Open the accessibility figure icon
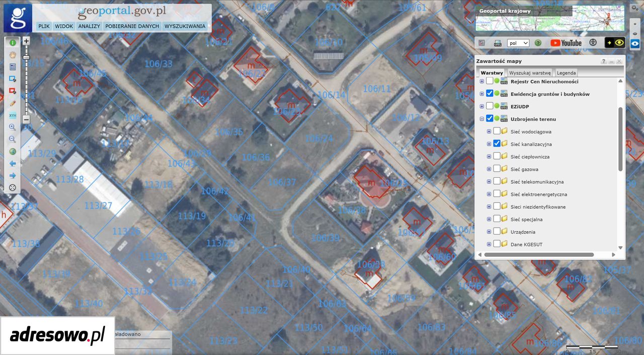The width and height of the screenshot is (644, 355). [x=593, y=43]
